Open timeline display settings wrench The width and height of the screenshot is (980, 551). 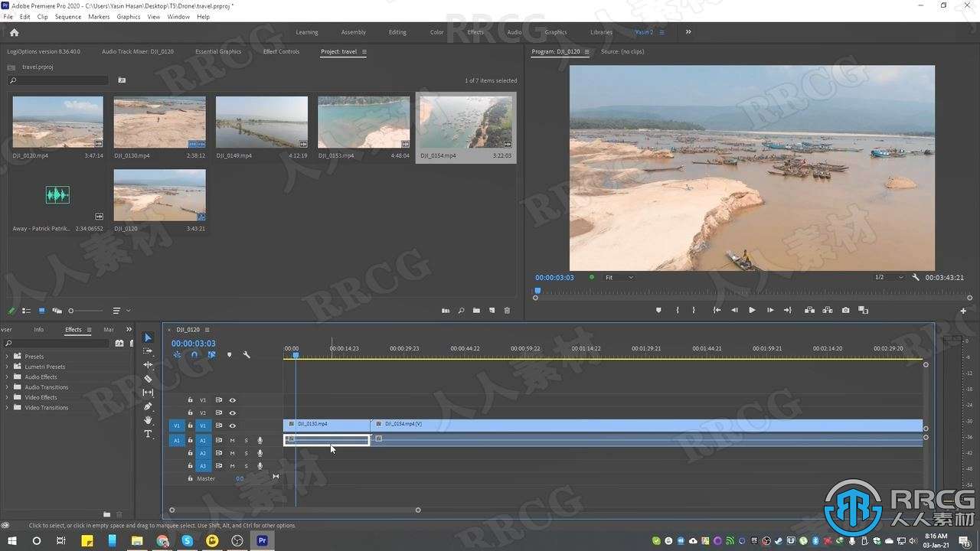tap(247, 354)
